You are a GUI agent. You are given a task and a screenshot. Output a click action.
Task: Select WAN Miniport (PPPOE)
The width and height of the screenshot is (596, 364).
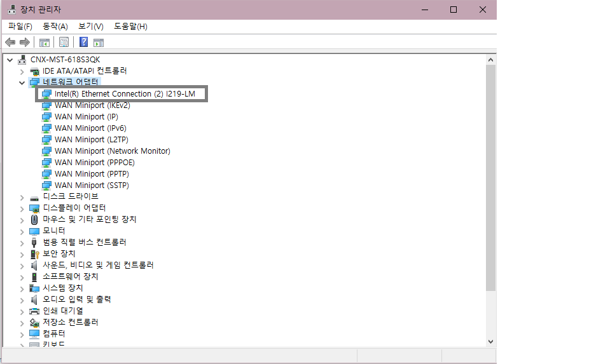click(x=95, y=162)
